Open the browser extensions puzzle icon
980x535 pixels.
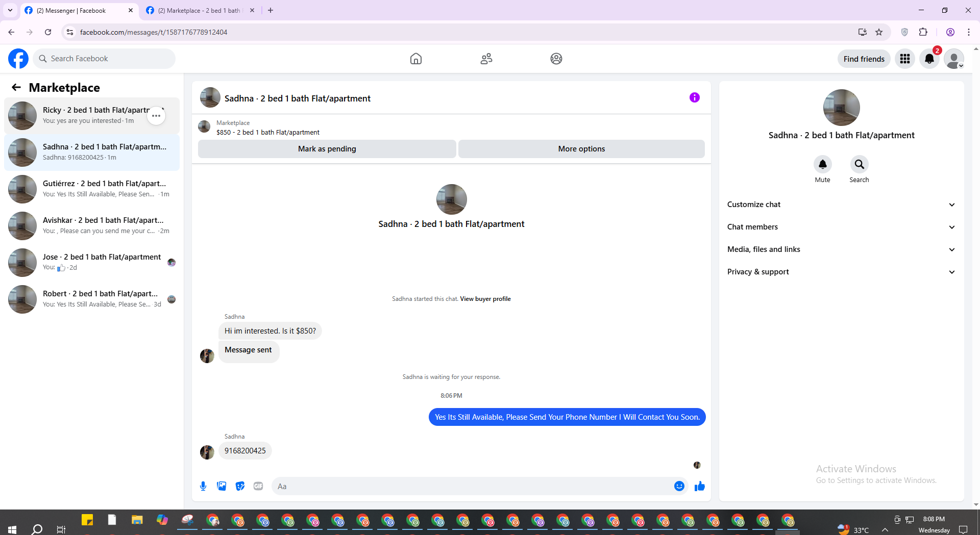click(923, 32)
